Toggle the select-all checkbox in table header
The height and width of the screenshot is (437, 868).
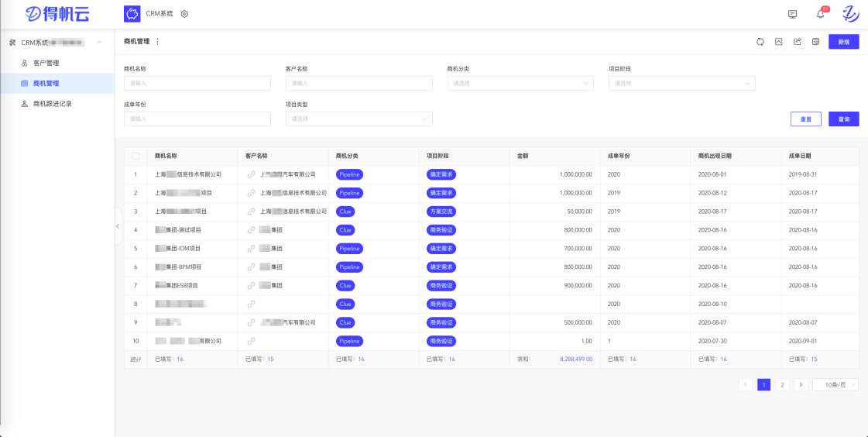coord(136,157)
